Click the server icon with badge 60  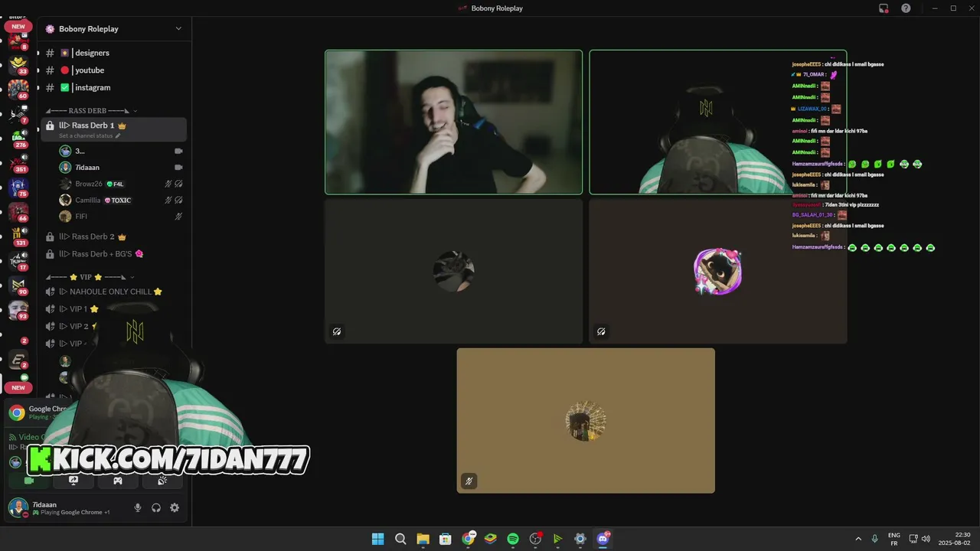click(x=18, y=89)
